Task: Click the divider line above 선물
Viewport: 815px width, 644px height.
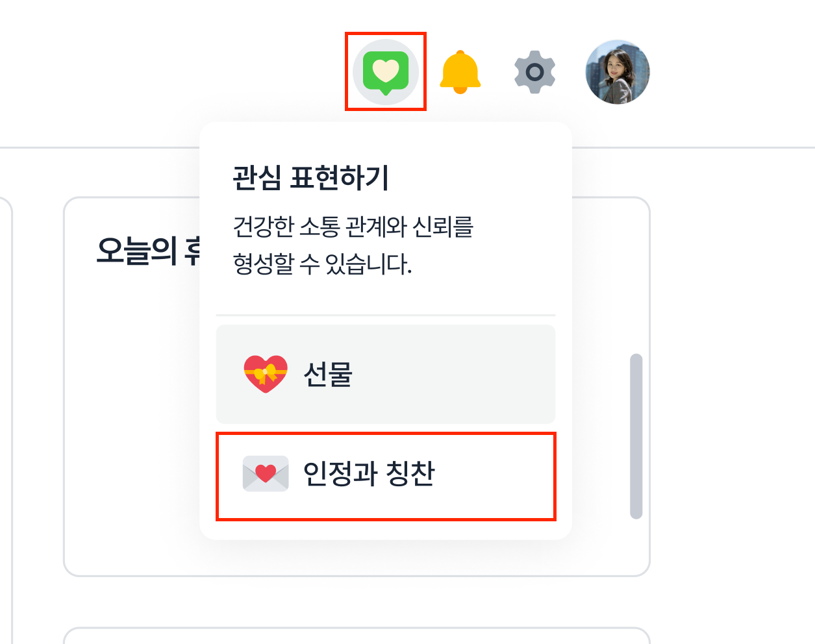Action: tap(386, 316)
